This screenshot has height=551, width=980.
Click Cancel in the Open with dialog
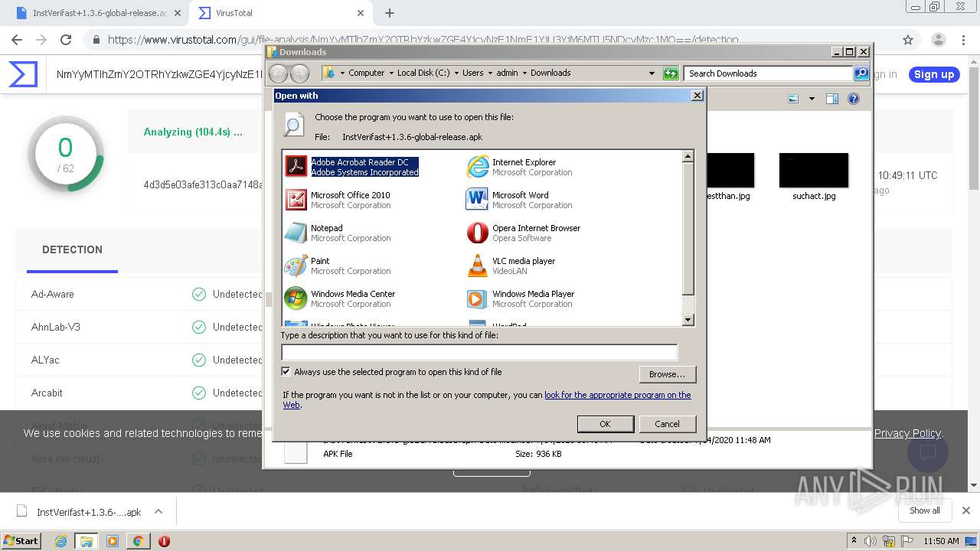click(x=667, y=424)
